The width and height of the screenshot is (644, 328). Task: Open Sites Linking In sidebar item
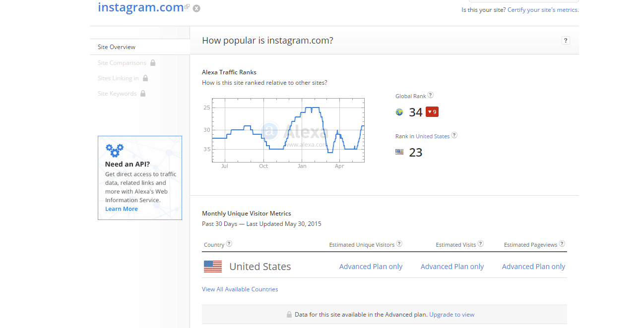118,78
